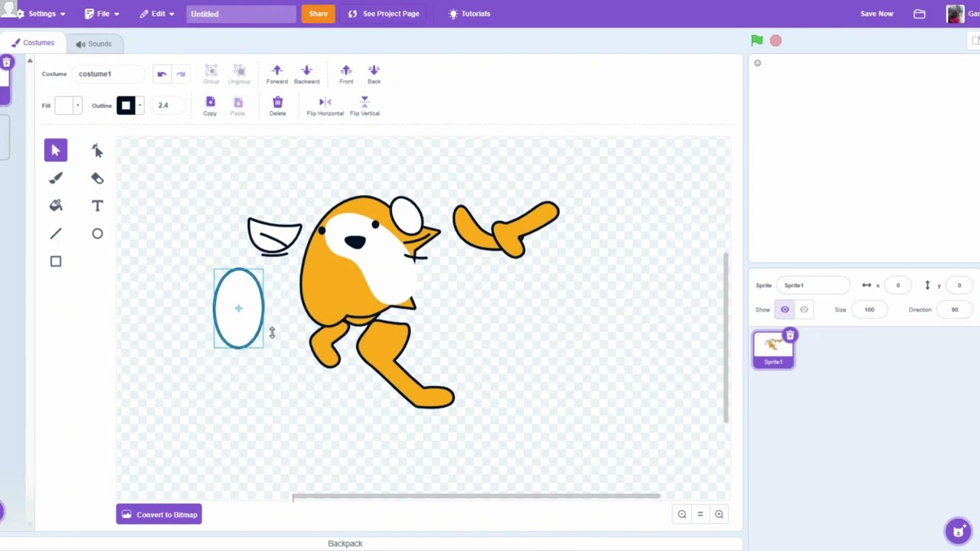Viewport: 980px width, 551px height.
Task: Choose the Rectangle tool
Action: click(x=56, y=262)
